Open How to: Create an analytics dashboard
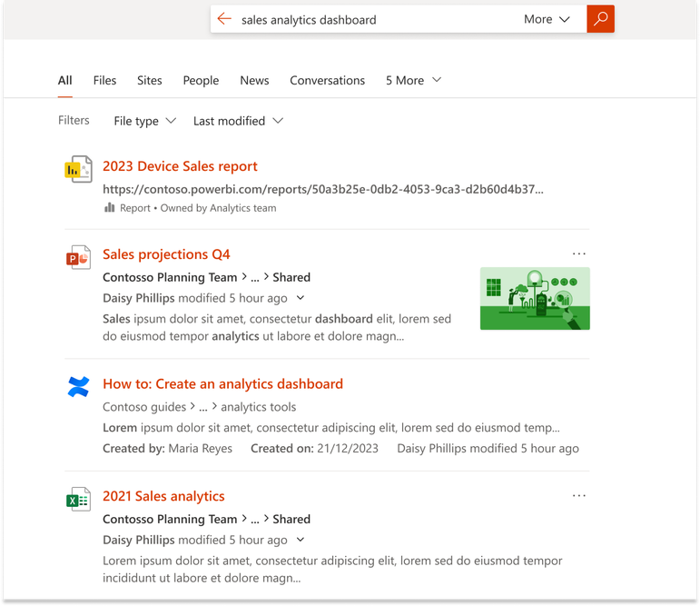The image size is (700, 606). [222, 384]
